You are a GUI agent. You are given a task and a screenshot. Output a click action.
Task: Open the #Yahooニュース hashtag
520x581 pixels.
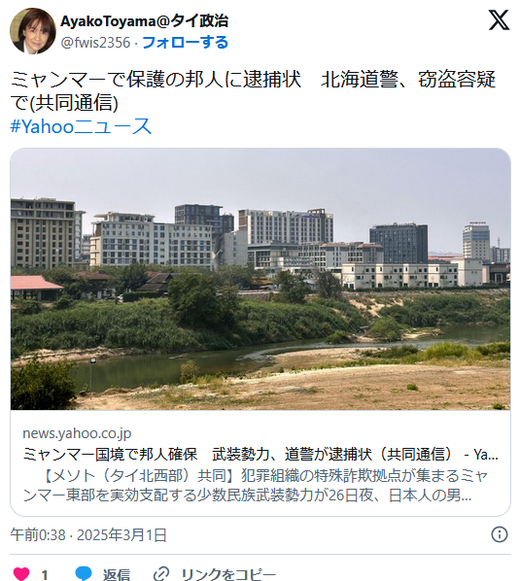[x=81, y=126]
